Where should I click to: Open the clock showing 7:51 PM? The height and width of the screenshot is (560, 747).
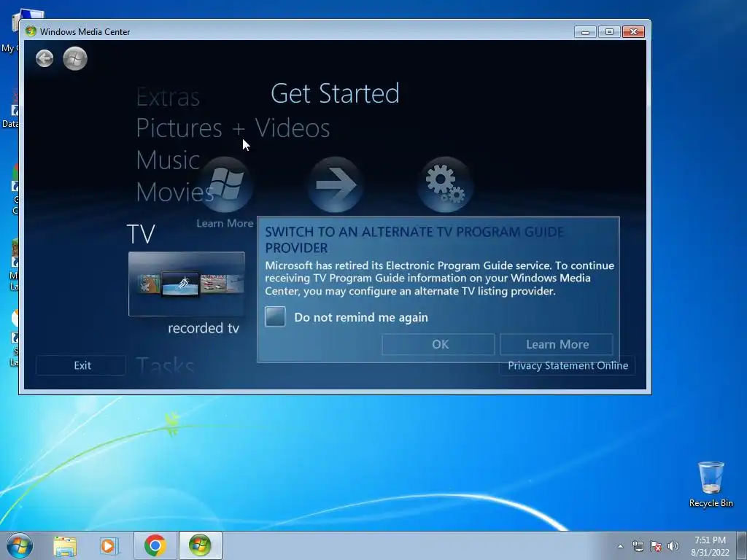coord(710,546)
